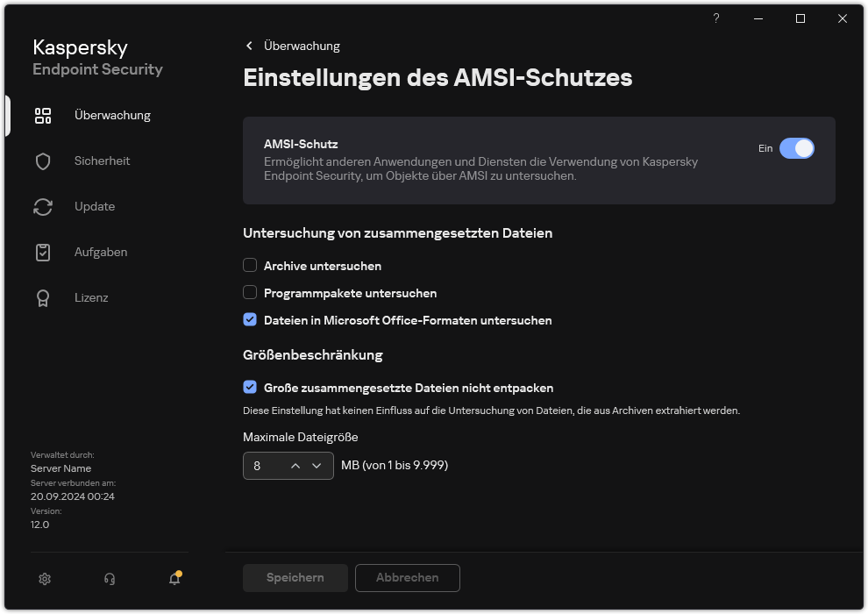868x614 pixels.
Task: Open the settings gear in the bottom bar
Action: click(x=44, y=578)
